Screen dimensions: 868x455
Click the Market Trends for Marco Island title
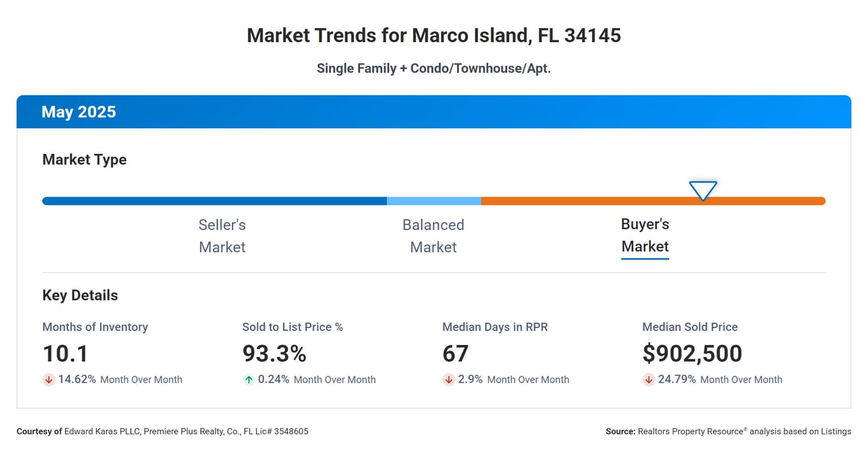(x=434, y=35)
